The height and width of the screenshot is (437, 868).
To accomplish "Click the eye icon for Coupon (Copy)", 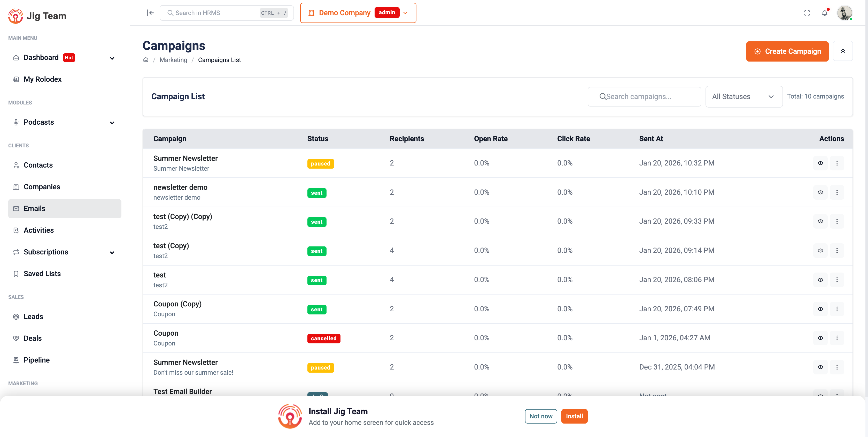I will (820, 309).
